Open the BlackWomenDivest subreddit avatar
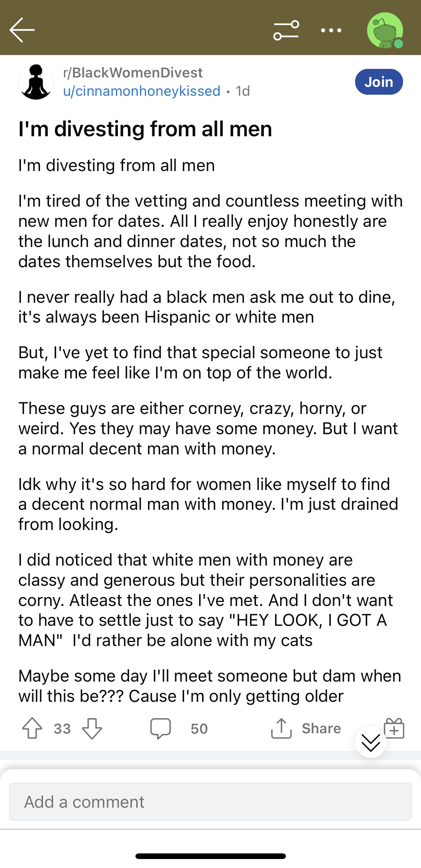 [x=36, y=82]
